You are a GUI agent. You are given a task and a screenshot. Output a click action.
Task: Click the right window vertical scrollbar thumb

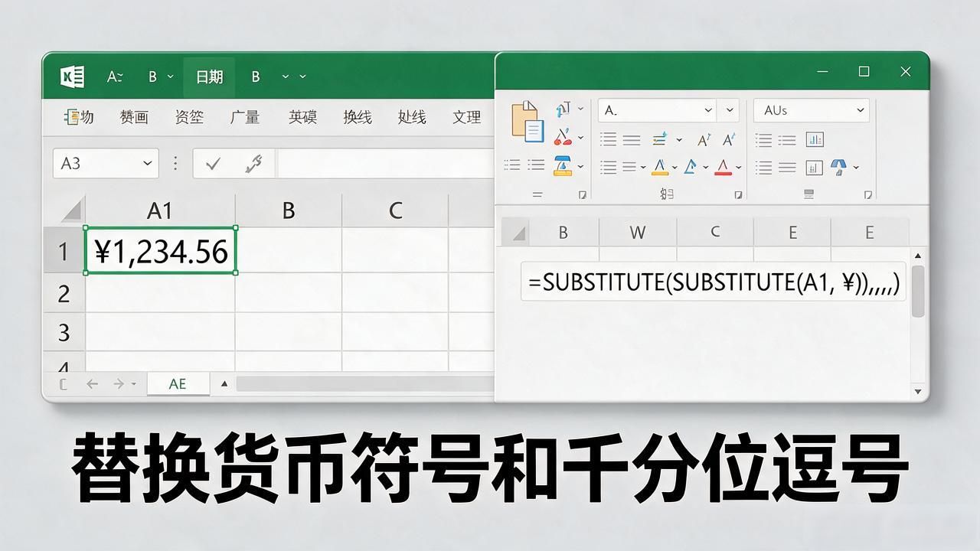coord(918,291)
